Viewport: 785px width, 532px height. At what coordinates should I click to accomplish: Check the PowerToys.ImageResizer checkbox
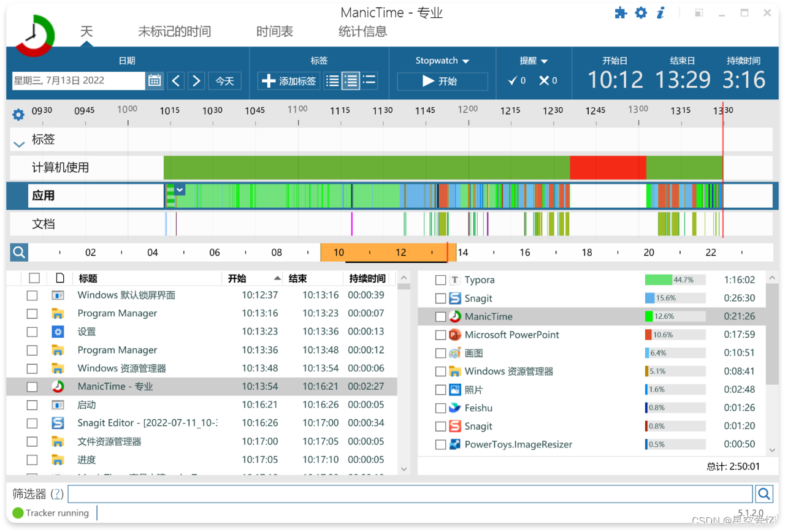tap(440, 445)
